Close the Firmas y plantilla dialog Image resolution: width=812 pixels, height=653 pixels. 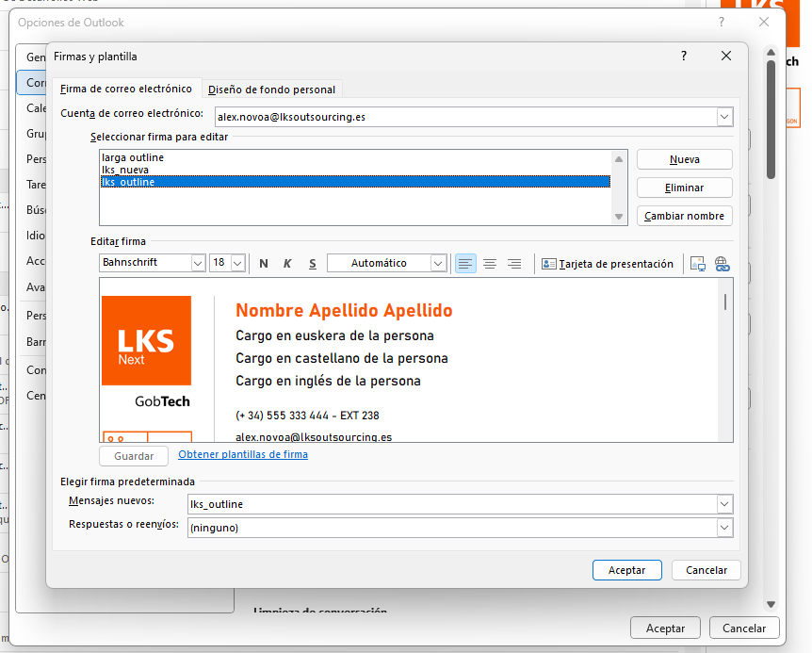pyautogui.click(x=726, y=56)
